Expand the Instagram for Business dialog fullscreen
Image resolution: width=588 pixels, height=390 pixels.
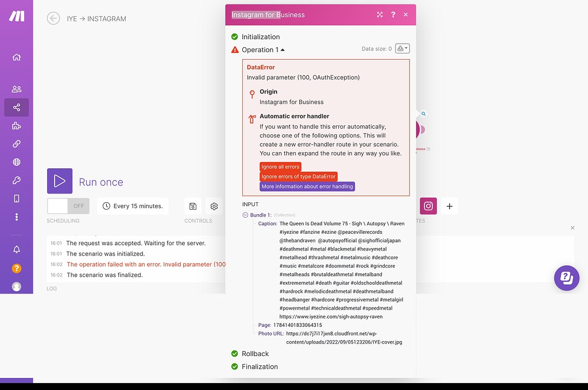(380, 14)
